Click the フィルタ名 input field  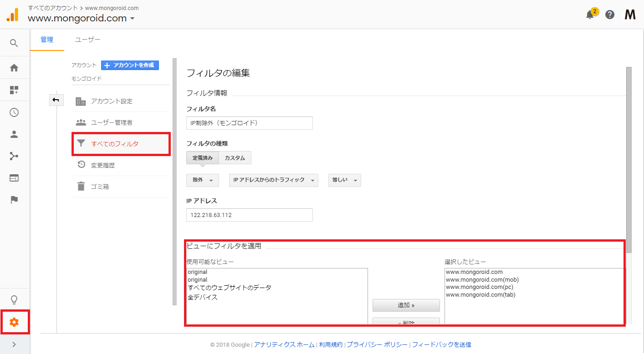tap(250, 123)
